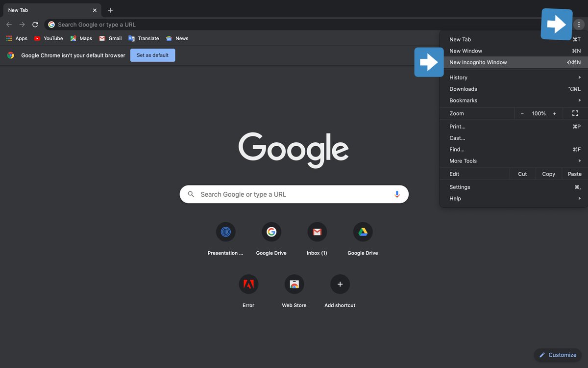This screenshot has width=588, height=368.
Task: Expand the More Tools submenu
Action: (x=514, y=161)
